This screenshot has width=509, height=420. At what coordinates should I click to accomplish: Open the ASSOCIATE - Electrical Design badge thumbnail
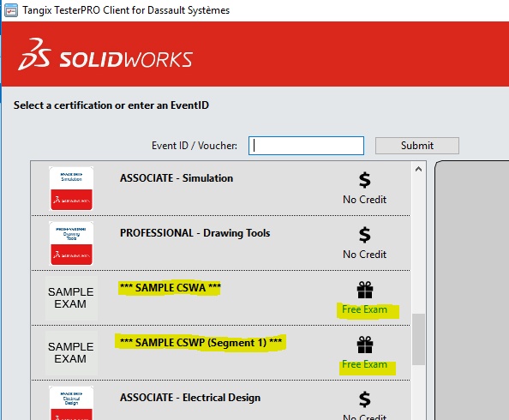pyautogui.click(x=71, y=403)
